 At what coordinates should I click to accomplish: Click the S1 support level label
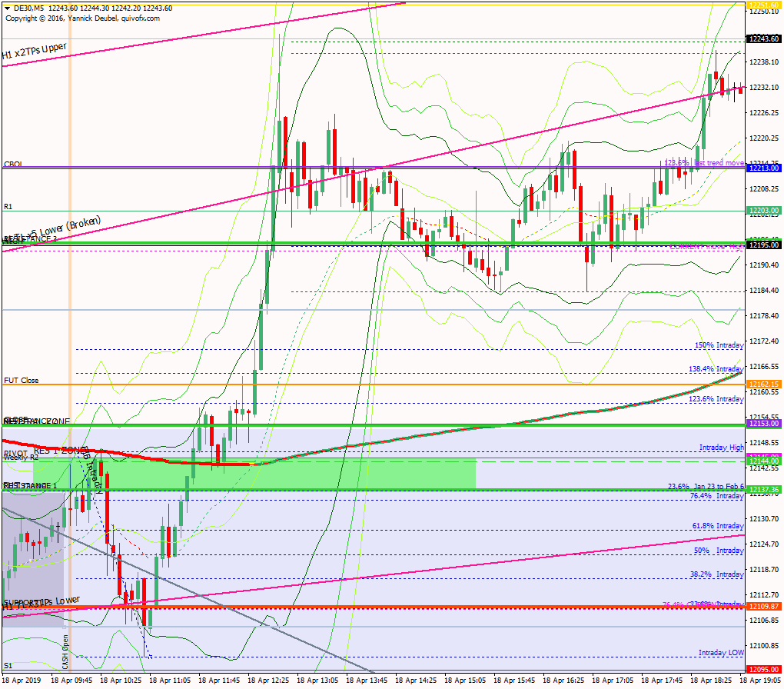point(8,665)
